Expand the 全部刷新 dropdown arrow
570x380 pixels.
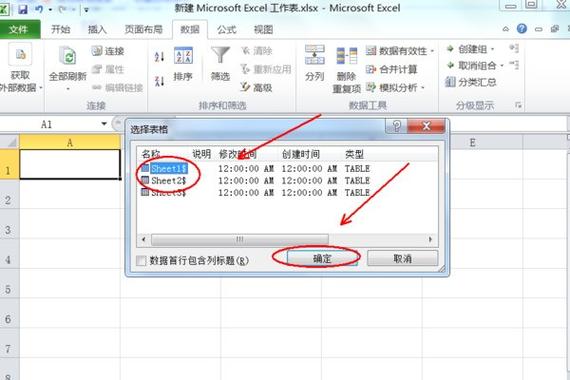point(68,89)
